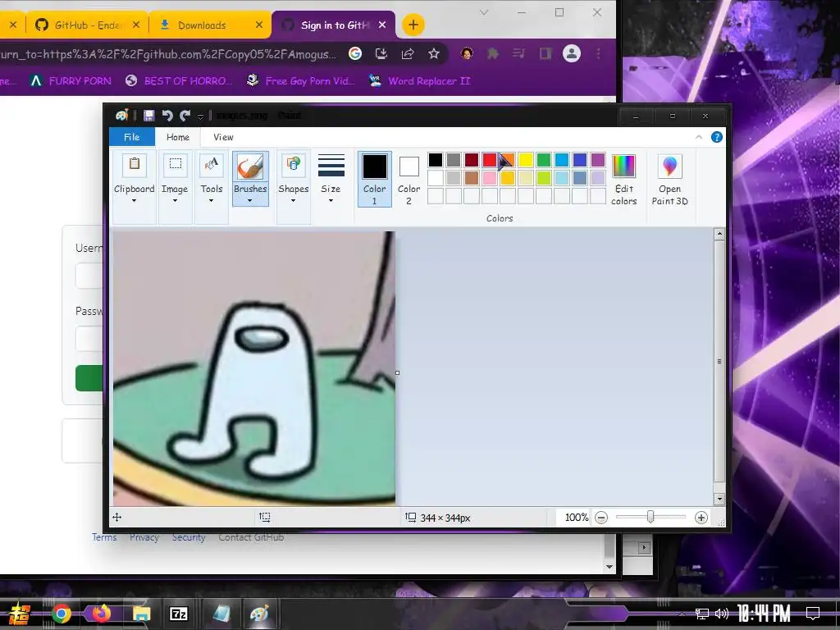Open the File menu in Paint
Image resolution: width=840 pixels, height=630 pixels.
click(132, 137)
